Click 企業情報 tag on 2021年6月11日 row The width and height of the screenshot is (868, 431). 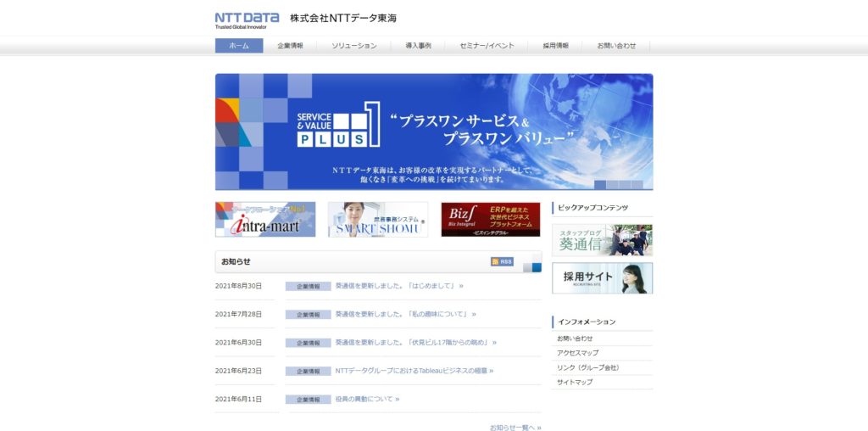[x=309, y=400]
